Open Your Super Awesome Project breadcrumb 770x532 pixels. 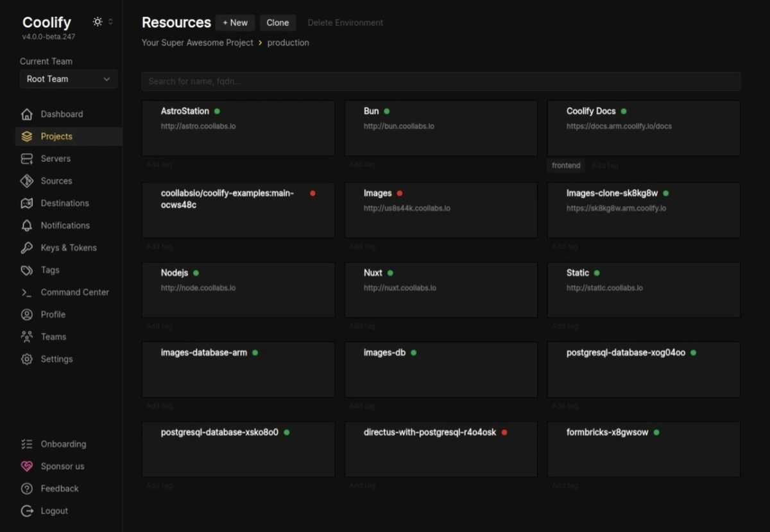[198, 42]
